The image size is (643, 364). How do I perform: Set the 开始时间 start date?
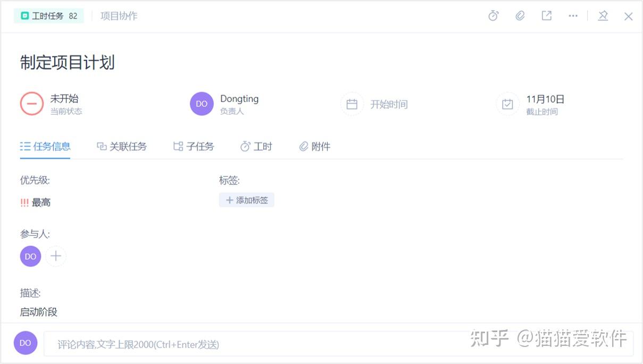click(x=389, y=105)
